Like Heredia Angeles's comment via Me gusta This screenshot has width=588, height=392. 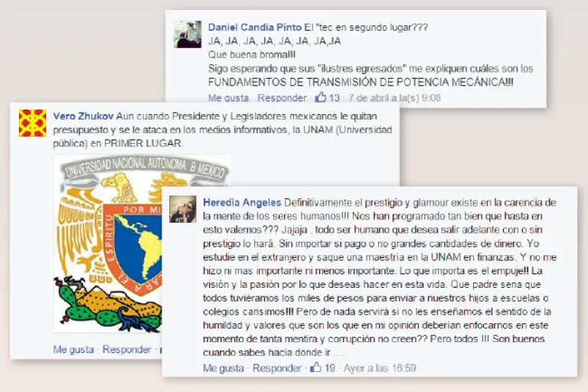click(224, 368)
